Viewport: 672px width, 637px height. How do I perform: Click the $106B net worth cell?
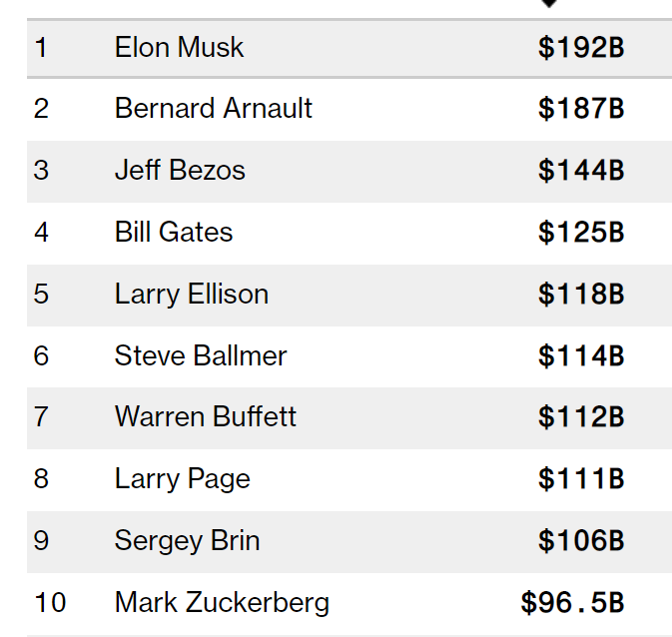pyautogui.click(x=581, y=541)
